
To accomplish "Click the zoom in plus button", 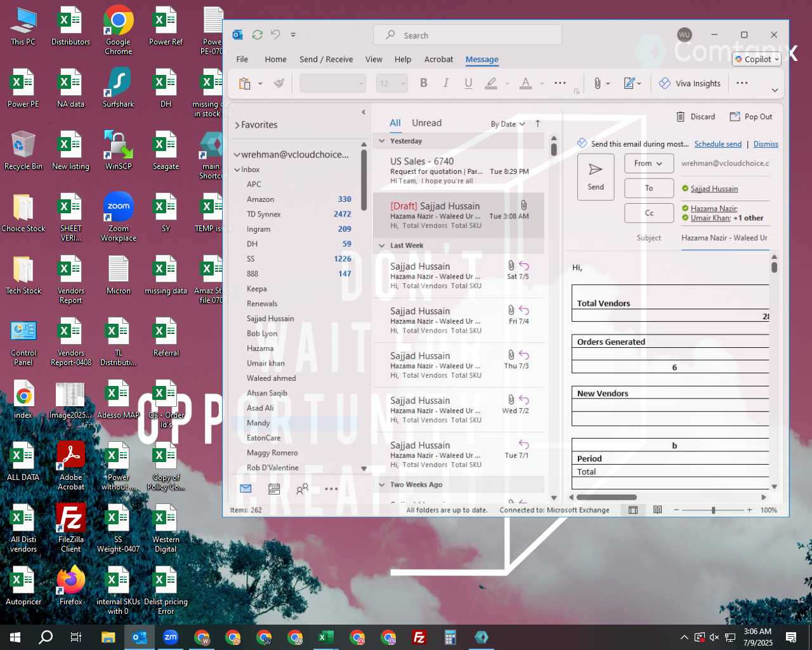I will pos(749,510).
